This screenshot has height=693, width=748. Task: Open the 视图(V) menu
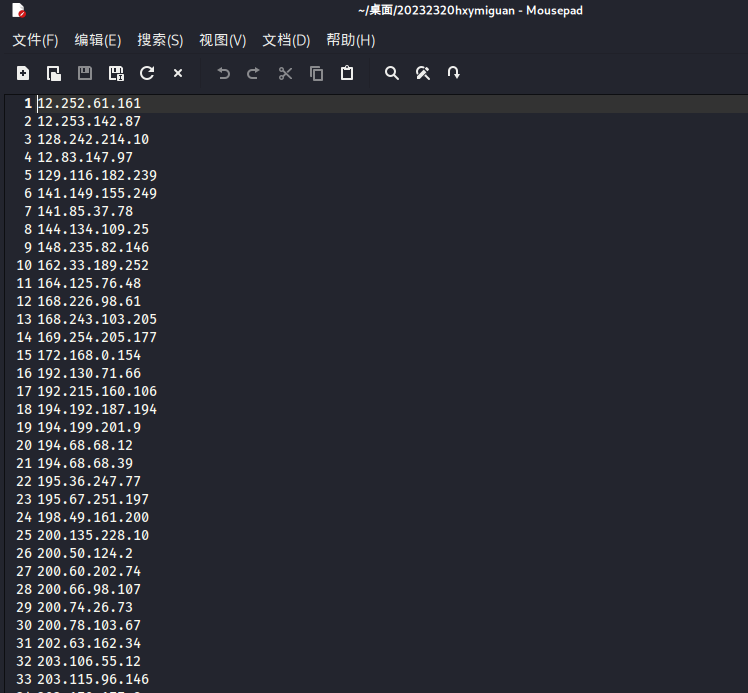tap(223, 40)
